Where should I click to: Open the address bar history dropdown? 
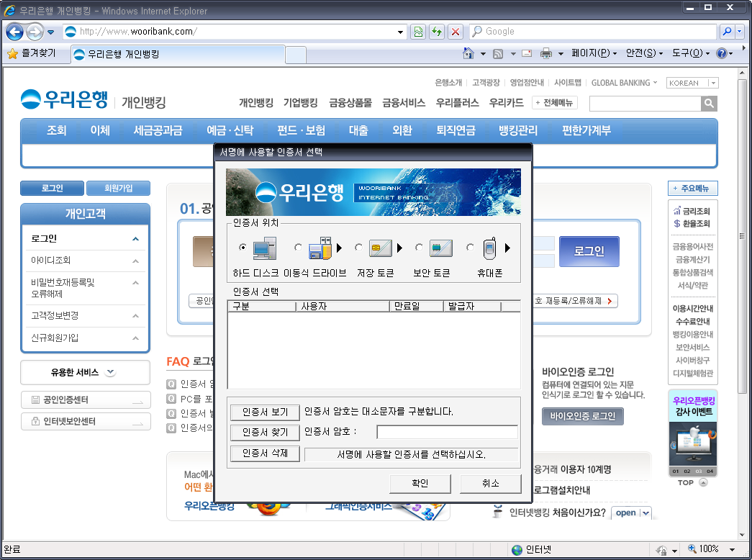[399, 31]
